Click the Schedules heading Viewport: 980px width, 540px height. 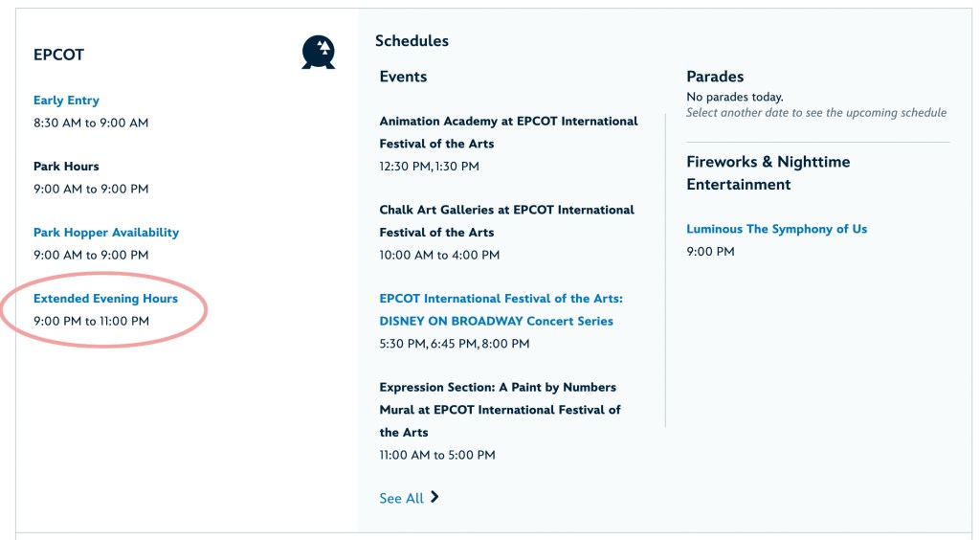[412, 41]
